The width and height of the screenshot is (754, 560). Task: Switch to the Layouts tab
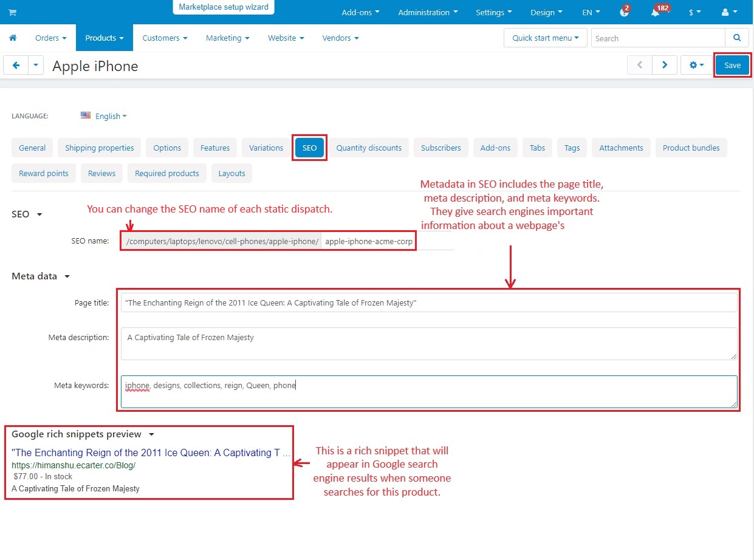pyautogui.click(x=231, y=173)
